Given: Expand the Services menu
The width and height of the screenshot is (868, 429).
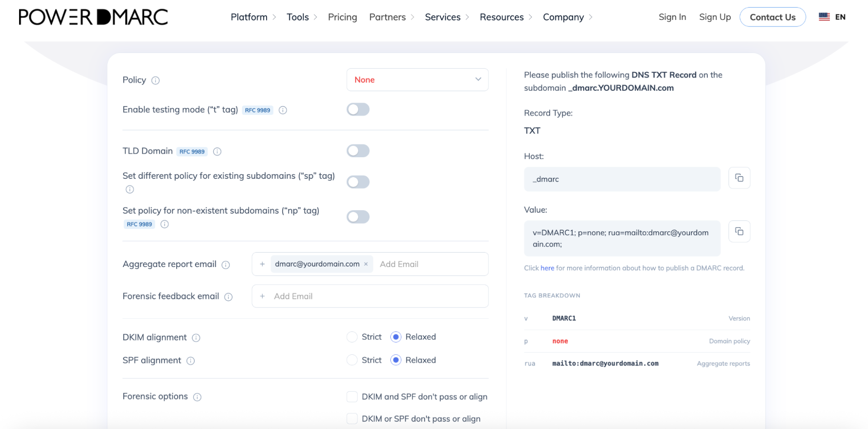Looking at the screenshot, I should 447,17.
